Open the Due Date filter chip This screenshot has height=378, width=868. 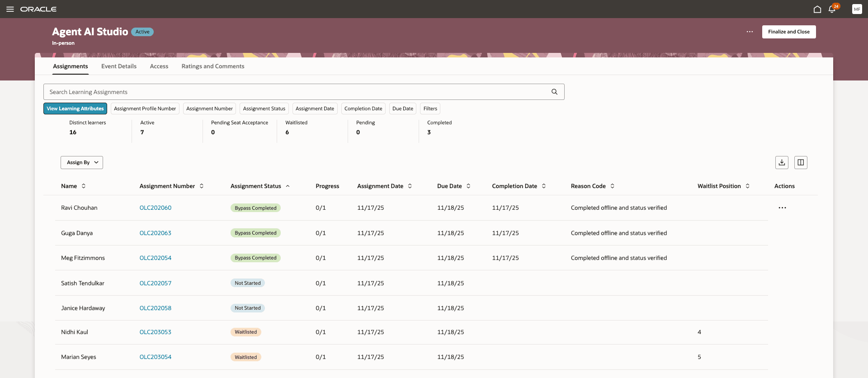click(403, 109)
